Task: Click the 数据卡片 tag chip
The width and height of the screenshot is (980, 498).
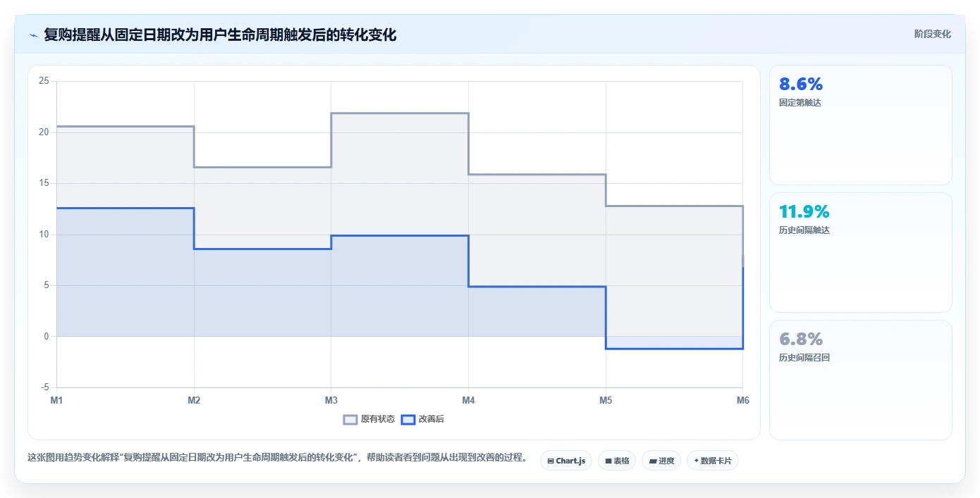Action: (713, 461)
